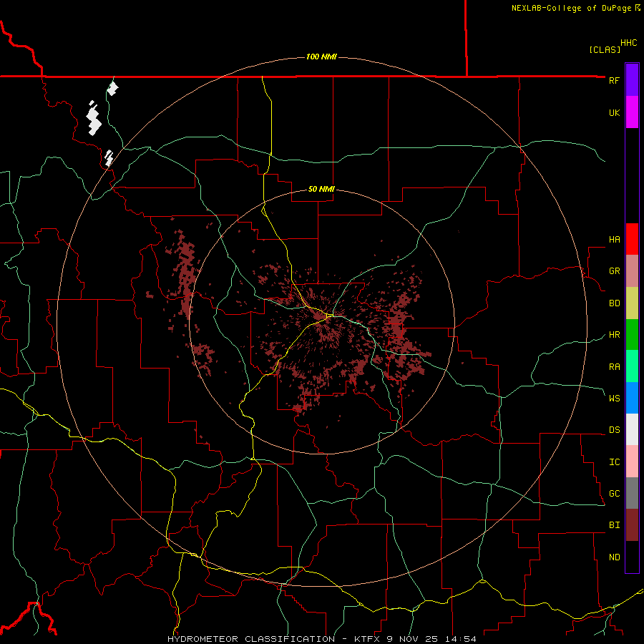This screenshot has height=644, width=644.
Task: Click the gray GC legend swatch
Action: 632,493
